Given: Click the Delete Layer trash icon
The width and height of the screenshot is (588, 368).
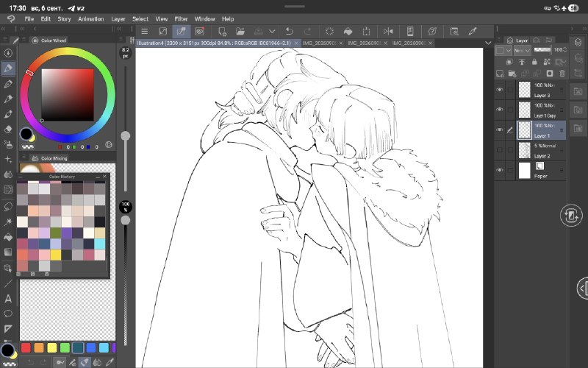Looking at the screenshot, I should (x=562, y=74).
